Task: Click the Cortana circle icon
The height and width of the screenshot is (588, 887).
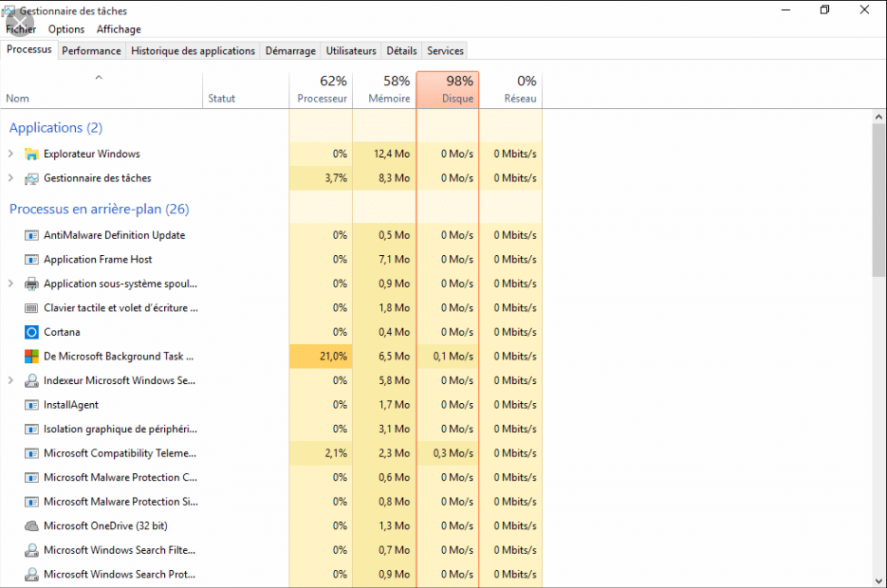Action: coord(31,332)
